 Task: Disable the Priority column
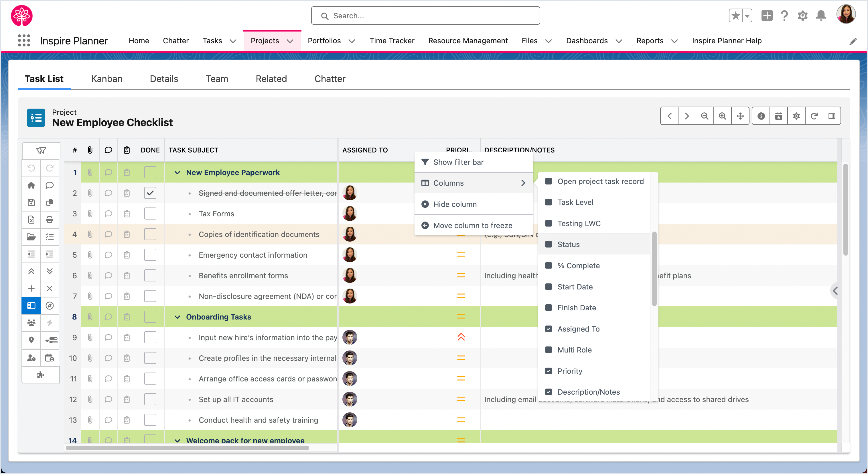[549, 371]
